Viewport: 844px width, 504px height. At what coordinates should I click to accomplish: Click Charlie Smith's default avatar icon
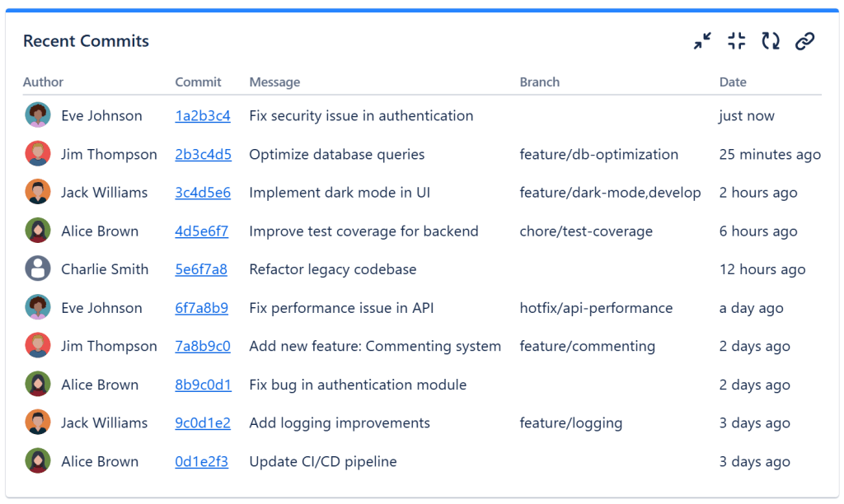(x=38, y=269)
